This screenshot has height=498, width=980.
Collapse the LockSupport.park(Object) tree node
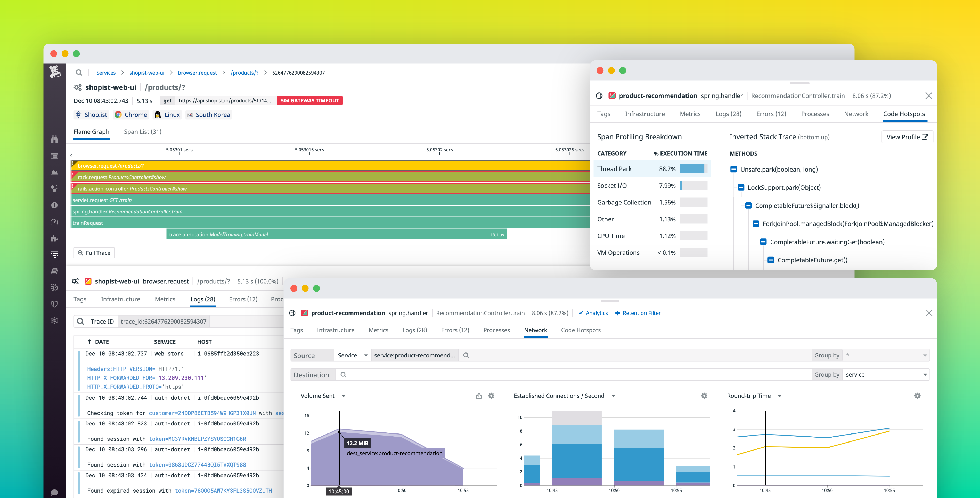click(741, 187)
